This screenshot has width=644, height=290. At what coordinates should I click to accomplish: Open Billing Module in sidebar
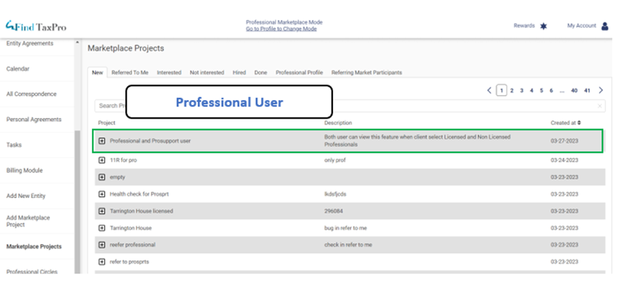coord(25,170)
